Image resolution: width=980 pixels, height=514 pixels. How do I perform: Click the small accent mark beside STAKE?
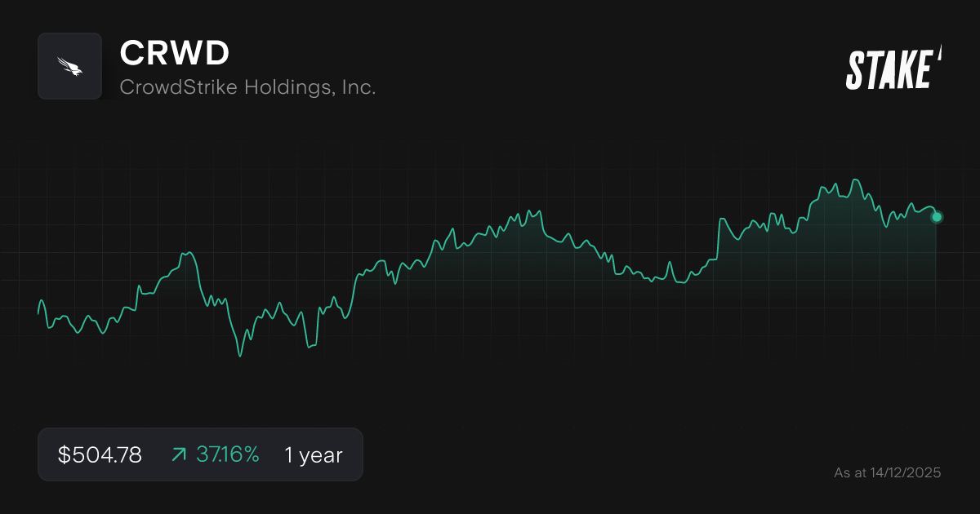tap(939, 54)
